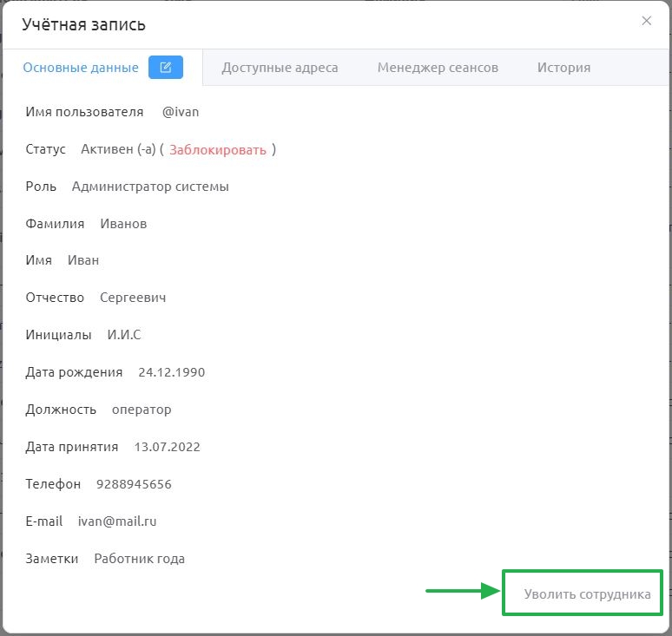Click the role Администратор системы text
This screenshot has width=672, height=636.
(150, 187)
